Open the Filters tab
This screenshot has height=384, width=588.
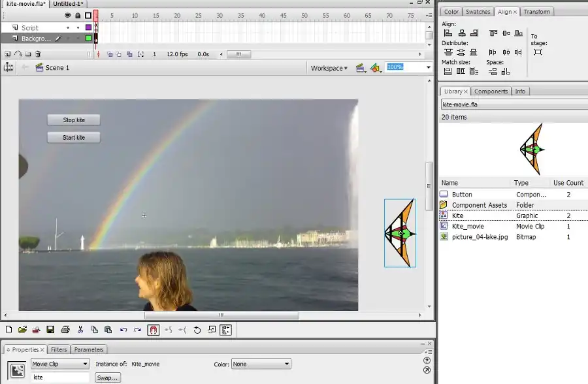click(59, 349)
